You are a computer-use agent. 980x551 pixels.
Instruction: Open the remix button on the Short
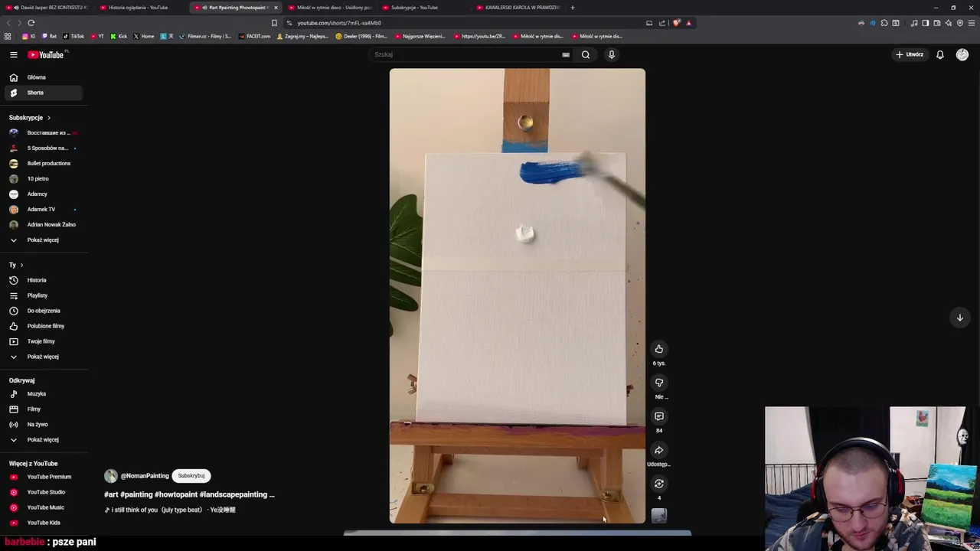[x=658, y=484]
